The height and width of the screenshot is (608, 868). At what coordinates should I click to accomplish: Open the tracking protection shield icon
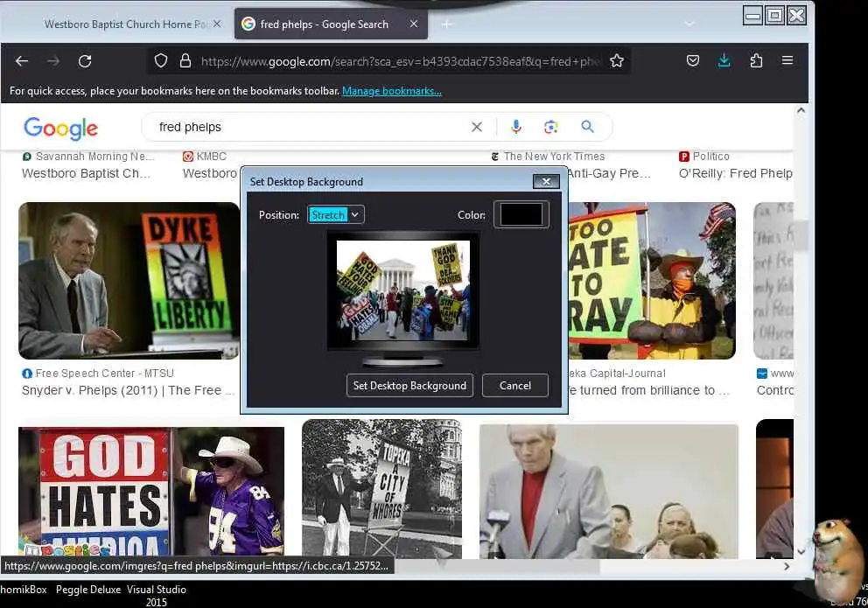pos(160,61)
